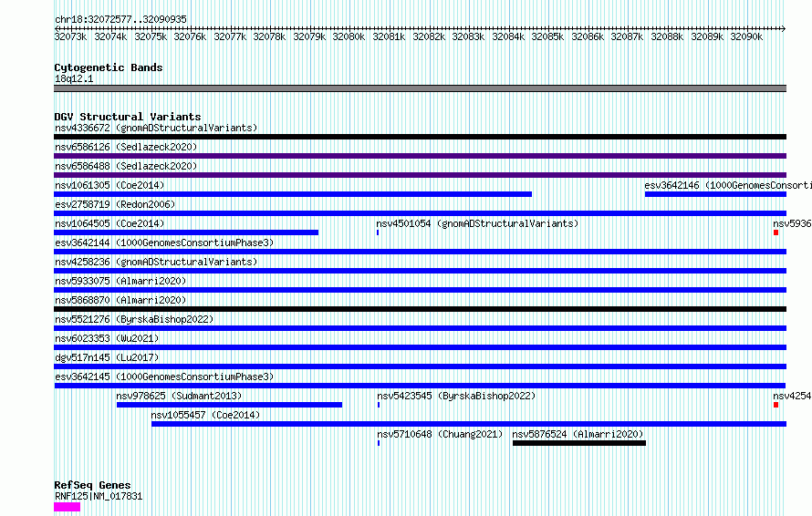Click the blue bar under nsv978625
The width and height of the screenshot is (812, 516).
pyautogui.click(x=229, y=405)
